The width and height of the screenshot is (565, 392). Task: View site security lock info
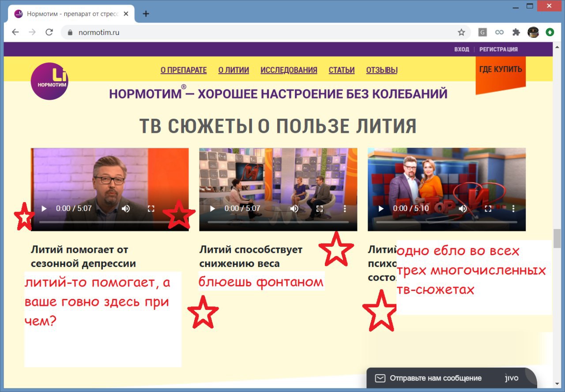[70, 32]
